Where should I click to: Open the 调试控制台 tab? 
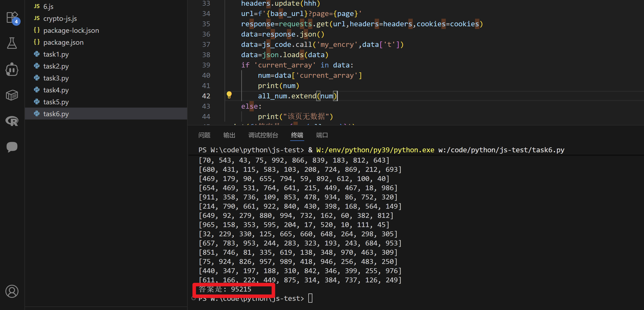[263, 135]
